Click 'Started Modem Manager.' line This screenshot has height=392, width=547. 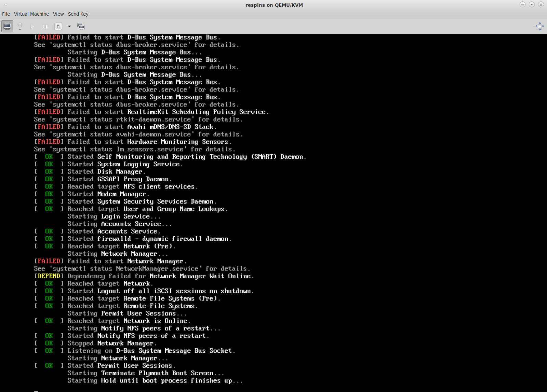point(108,194)
